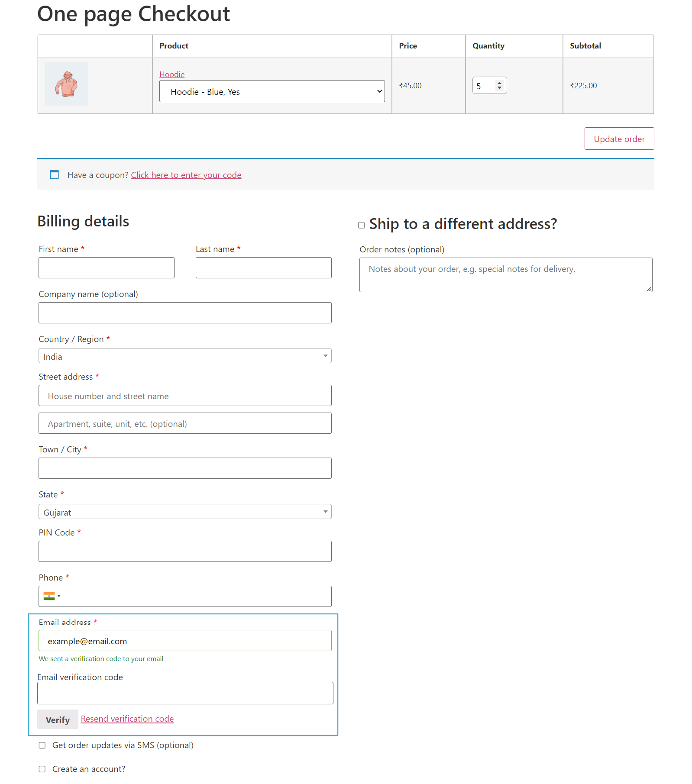Enable Create an account option

coord(42,769)
